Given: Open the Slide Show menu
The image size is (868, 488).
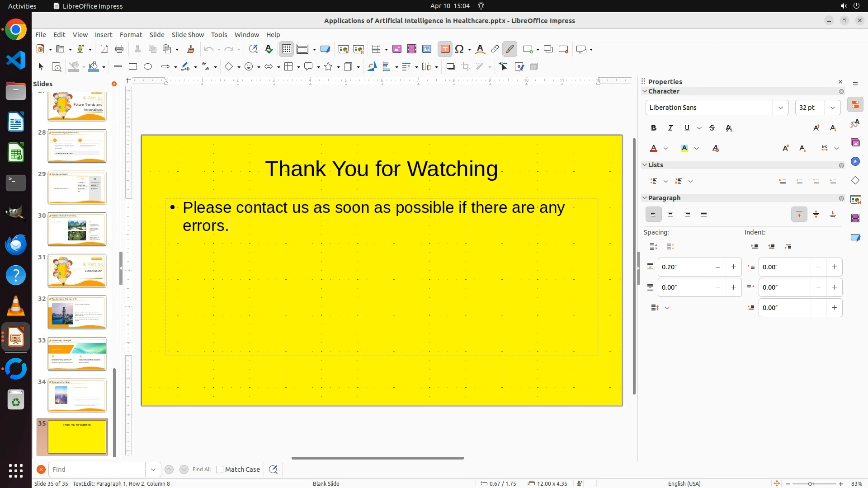Looking at the screenshot, I should (188, 35).
